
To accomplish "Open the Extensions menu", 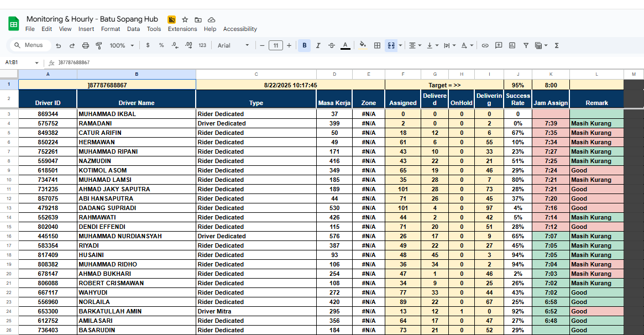I will coord(182,29).
